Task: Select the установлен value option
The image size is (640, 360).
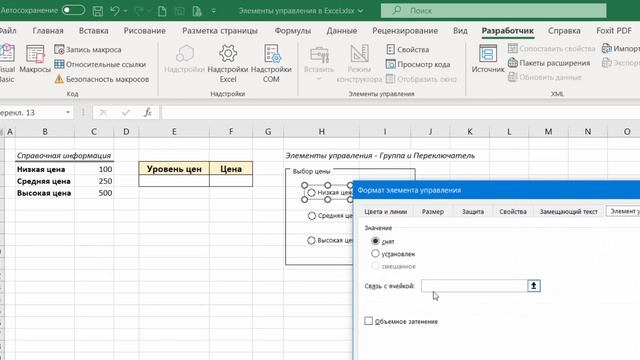Action: (375, 253)
